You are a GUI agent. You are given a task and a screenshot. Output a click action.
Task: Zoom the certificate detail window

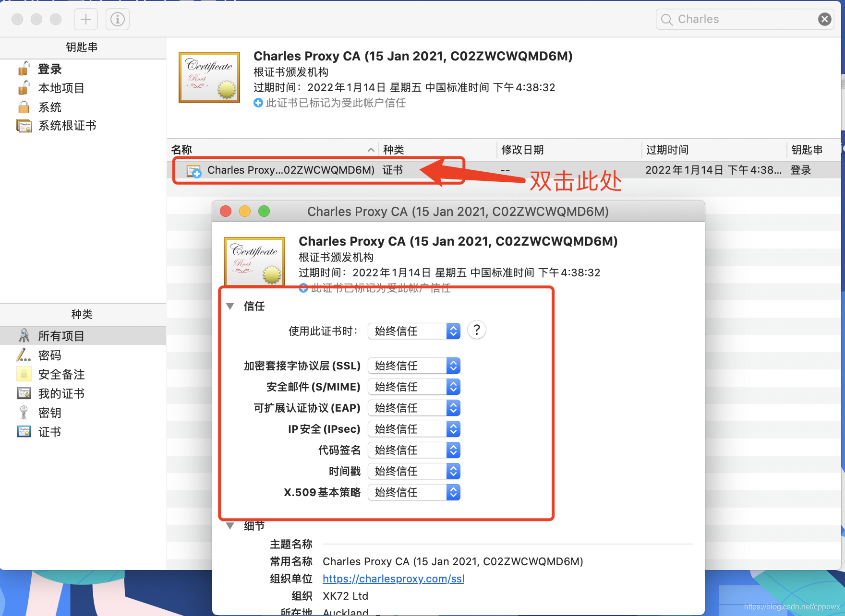(x=264, y=211)
